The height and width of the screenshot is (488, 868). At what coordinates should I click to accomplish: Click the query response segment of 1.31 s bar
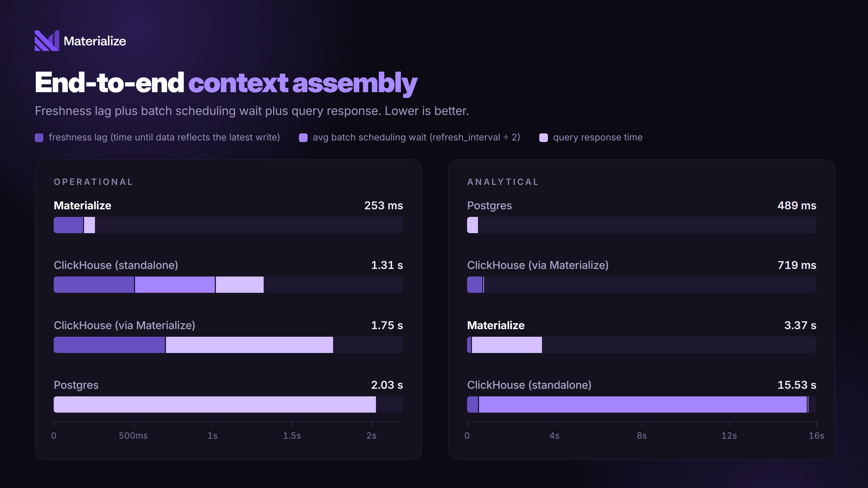[x=240, y=285]
